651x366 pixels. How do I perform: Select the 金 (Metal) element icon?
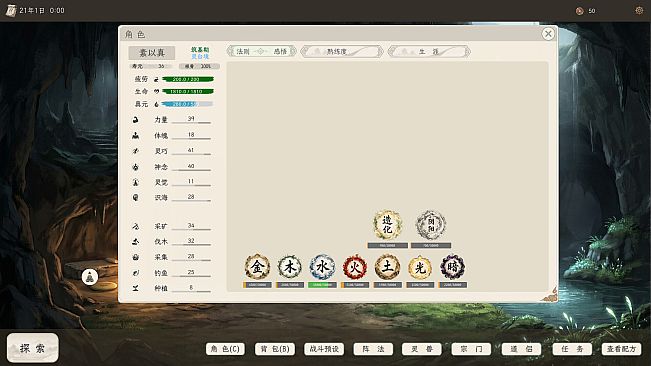click(x=257, y=267)
